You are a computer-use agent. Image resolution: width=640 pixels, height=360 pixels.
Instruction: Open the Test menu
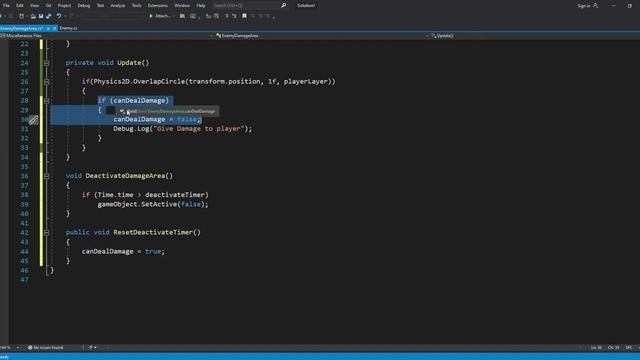tap(100, 6)
